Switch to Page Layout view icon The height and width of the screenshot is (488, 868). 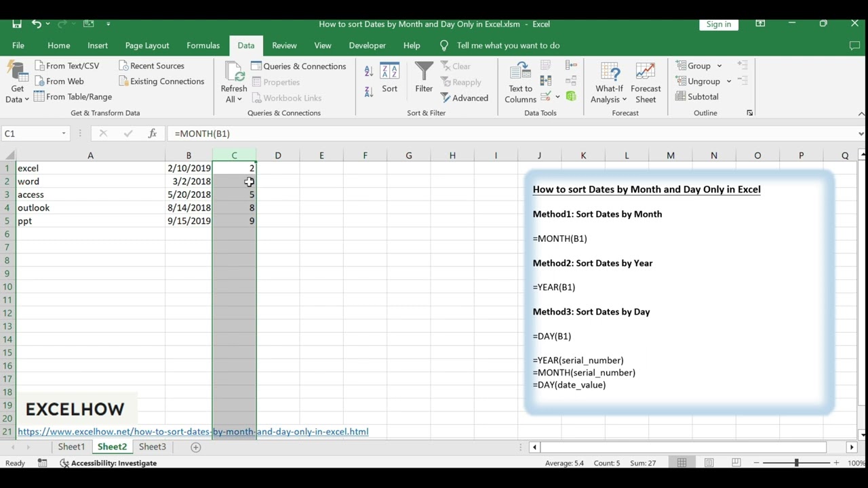[709, 463]
